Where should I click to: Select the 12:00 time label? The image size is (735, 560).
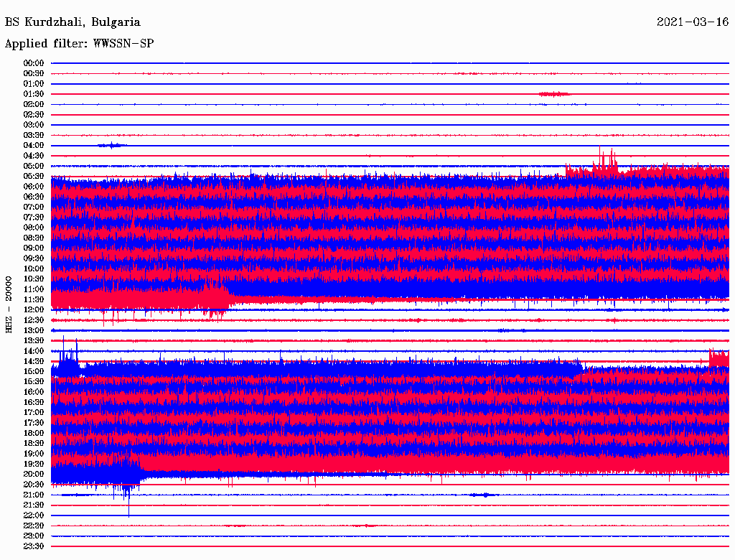pos(34,309)
